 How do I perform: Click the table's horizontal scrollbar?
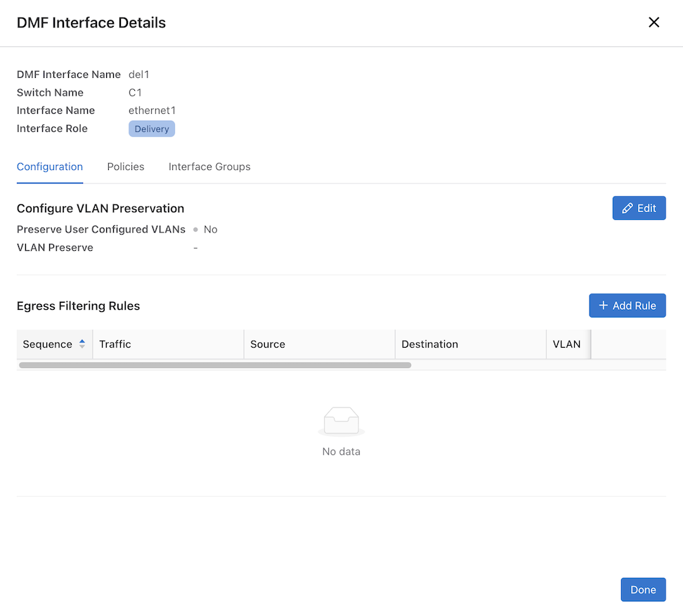[x=214, y=365]
